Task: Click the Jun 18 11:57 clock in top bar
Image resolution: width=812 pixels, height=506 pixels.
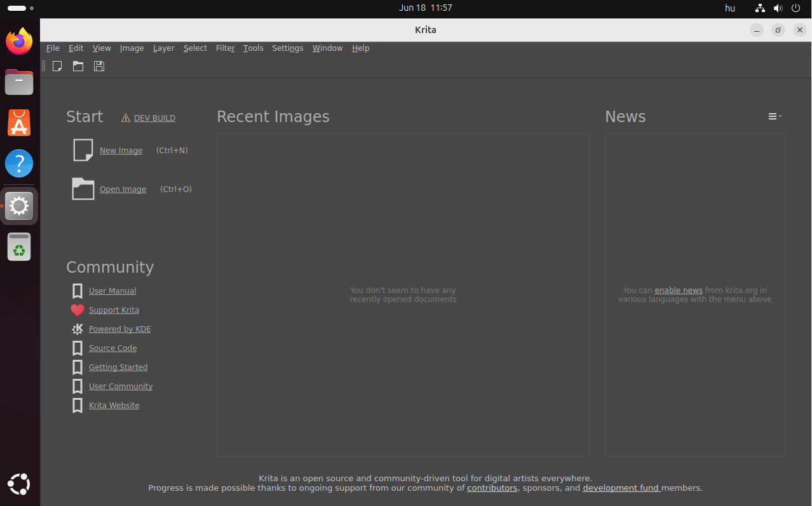Action: pyautogui.click(x=426, y=8)
